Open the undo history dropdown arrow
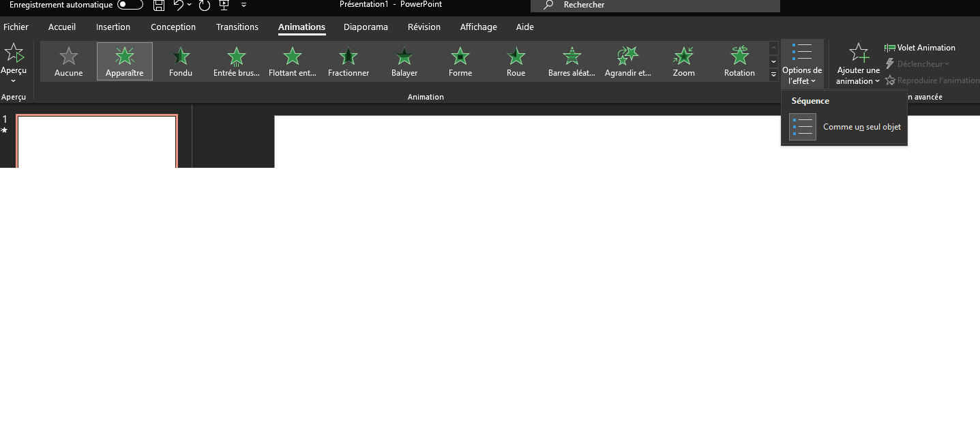 [189, 5]
